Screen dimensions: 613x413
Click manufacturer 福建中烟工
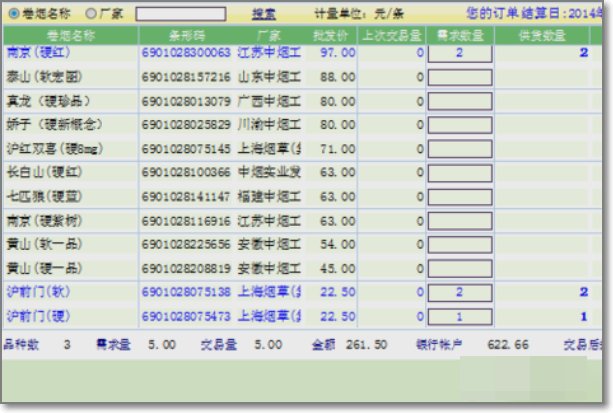point(269,197)
